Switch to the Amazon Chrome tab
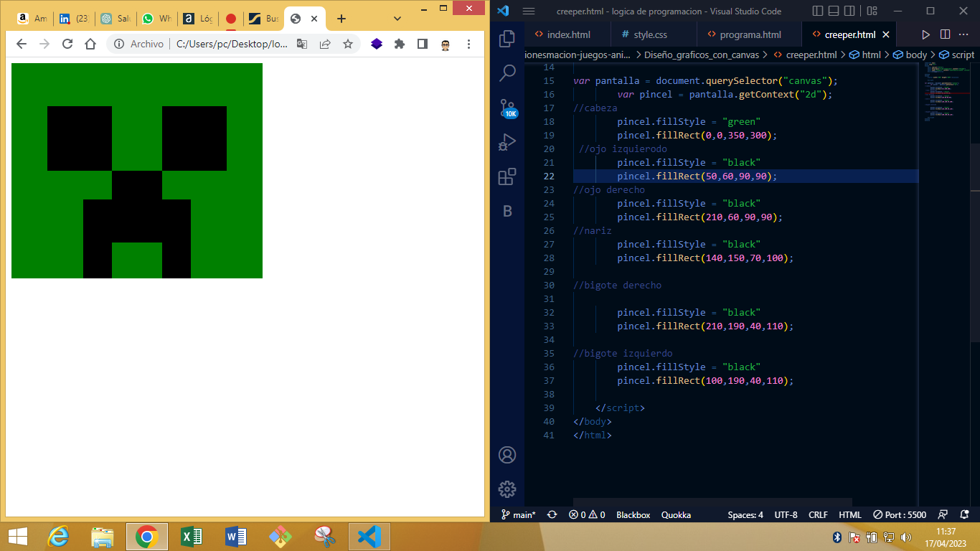980x551 pixels. pyautogui.click(x=32, y=19)
